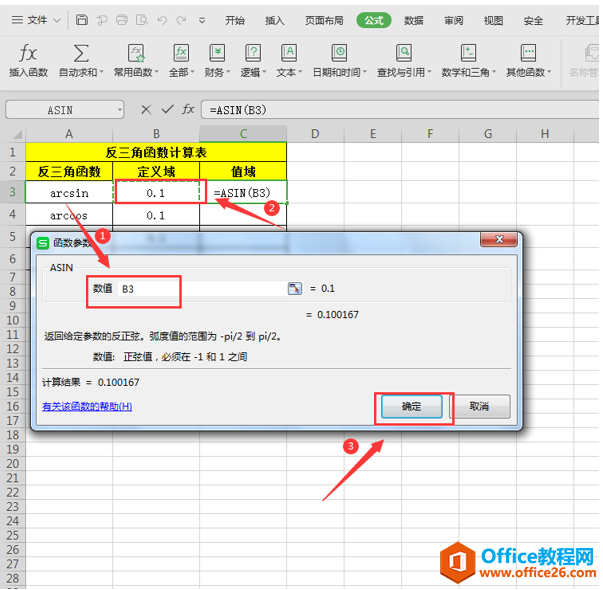Click fx icon beside formula bar
Screen dimensions: 603x590
[x=188, y=110]
